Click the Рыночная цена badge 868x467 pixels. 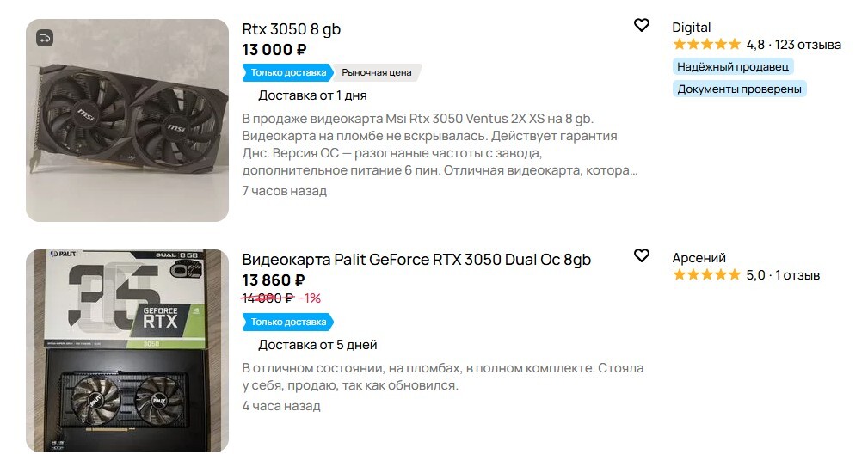pyautogui.click(x=377, y=72)
